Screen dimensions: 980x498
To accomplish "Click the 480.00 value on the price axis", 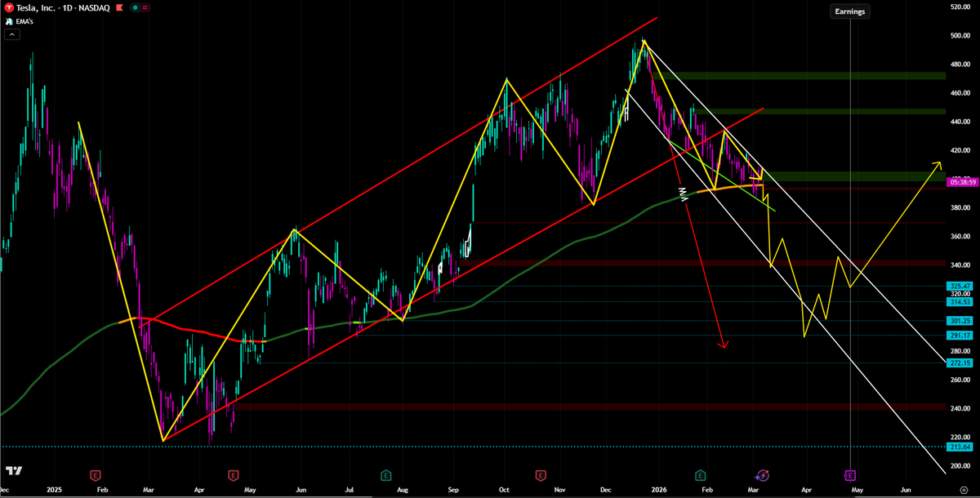I will (960, 64).
